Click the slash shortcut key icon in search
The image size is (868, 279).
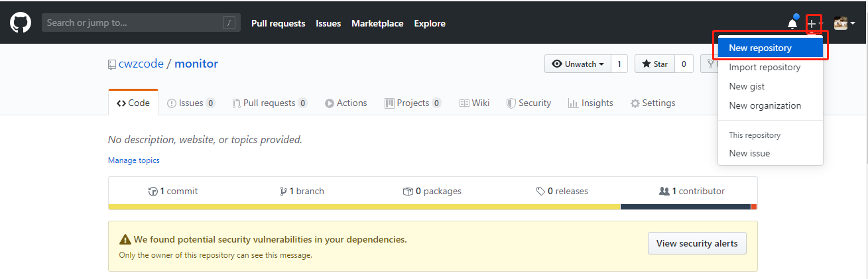coord(229,23)
